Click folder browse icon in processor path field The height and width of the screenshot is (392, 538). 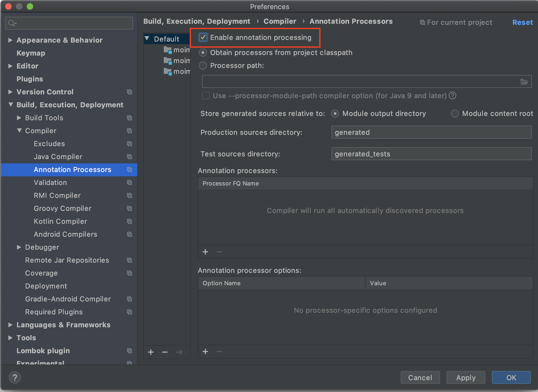[x=524, y=82]
